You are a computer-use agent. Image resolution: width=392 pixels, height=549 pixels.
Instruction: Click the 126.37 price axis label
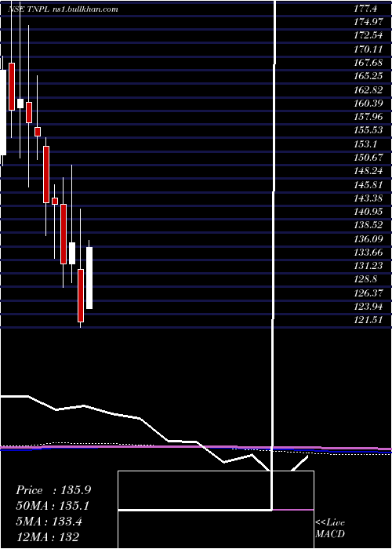(x=368, y=293)
